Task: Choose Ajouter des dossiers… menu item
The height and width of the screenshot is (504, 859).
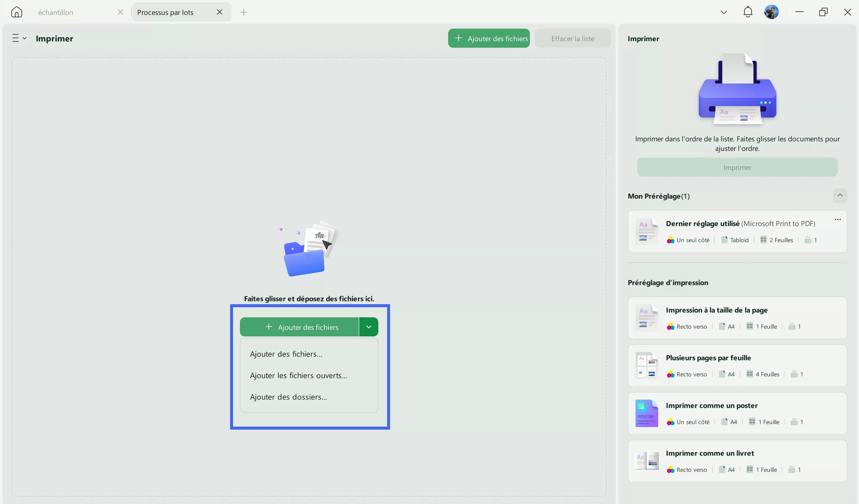Action: 288,397
